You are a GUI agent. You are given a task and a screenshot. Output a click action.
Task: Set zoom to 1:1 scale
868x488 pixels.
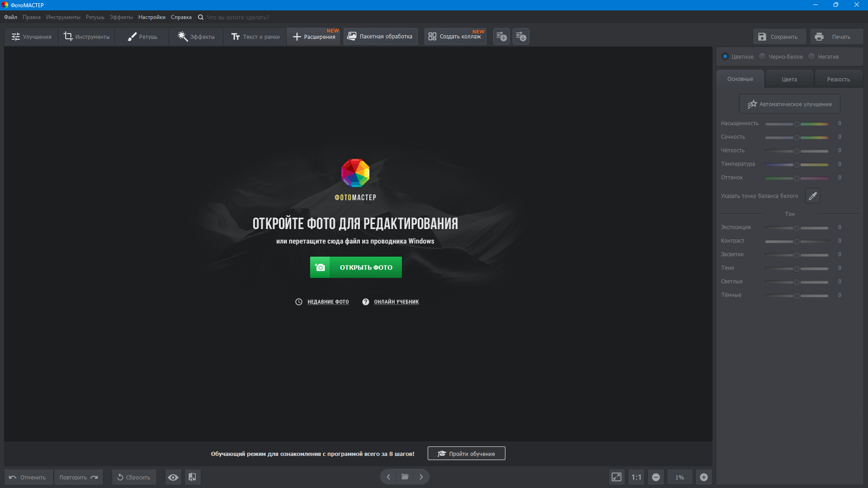(637, 477)
